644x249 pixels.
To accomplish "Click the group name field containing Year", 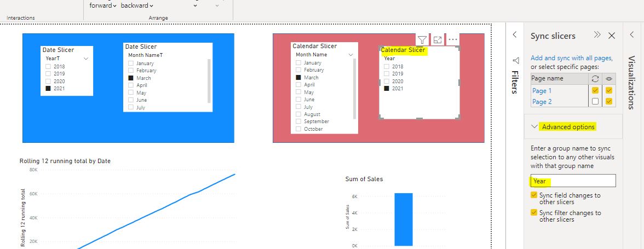I will pos(573,181).
